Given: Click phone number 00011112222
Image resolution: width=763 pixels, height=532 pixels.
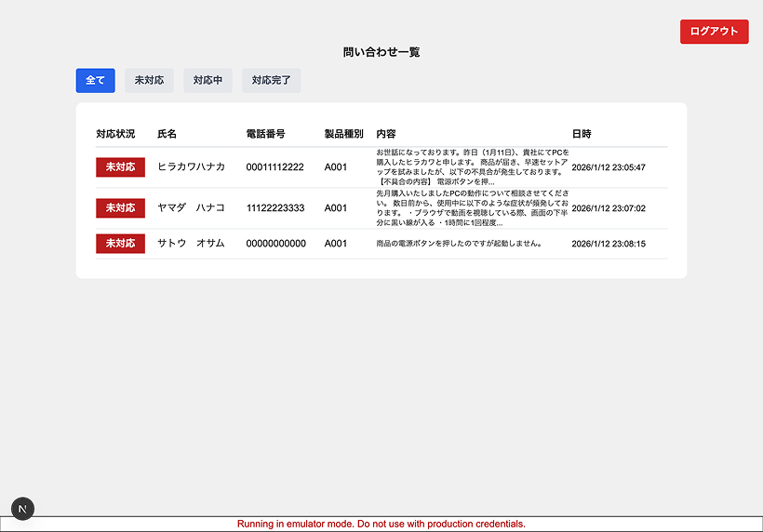Looking at the screenshot, I should point(274,167).
